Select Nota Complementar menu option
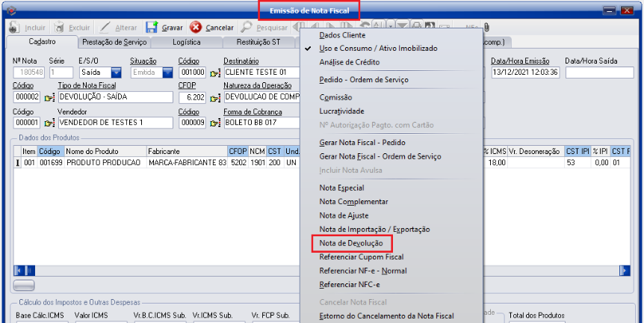This screenshot has width=644, height=323. click(353, 202)
